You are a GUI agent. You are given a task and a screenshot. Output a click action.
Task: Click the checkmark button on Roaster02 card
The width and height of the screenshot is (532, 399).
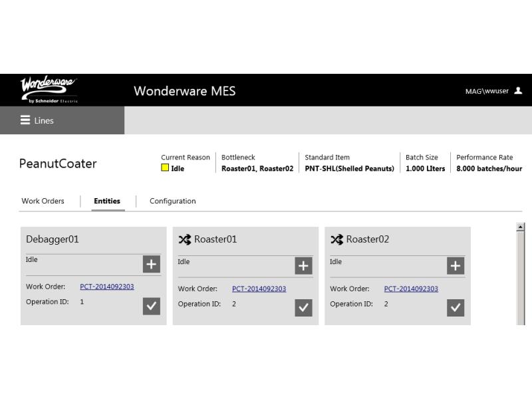click(456, 308)
